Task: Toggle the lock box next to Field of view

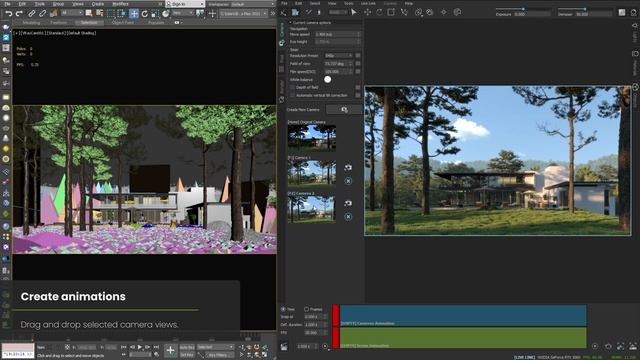Action: click(x=358, y=63)
